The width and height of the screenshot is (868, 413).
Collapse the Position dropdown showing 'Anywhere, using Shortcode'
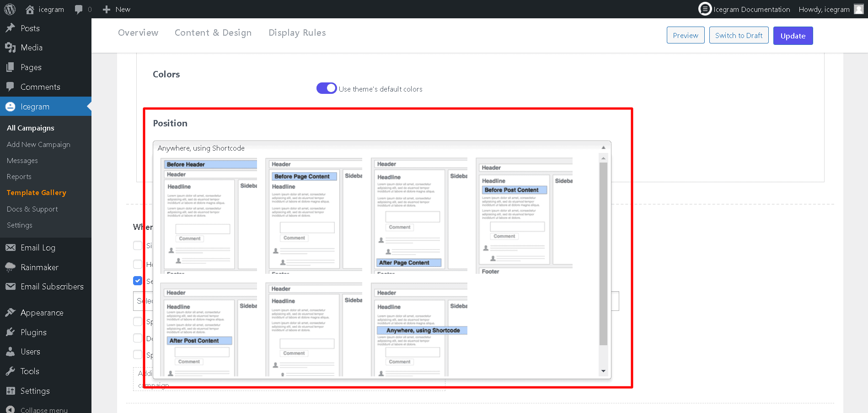coord(603,148)
